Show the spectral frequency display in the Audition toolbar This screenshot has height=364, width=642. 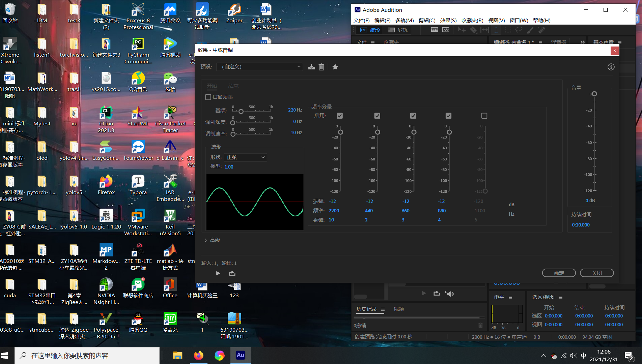435,30
